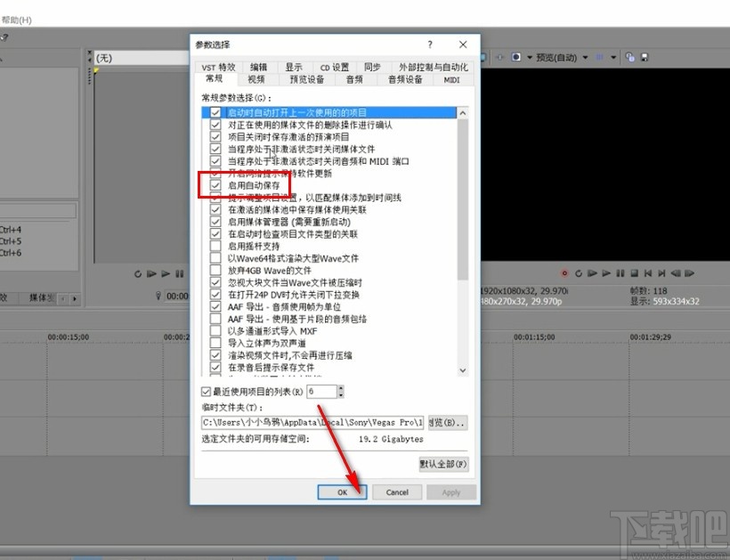
Task: Click the record icon in the preview transport
Action: click(x=564, y=273)
